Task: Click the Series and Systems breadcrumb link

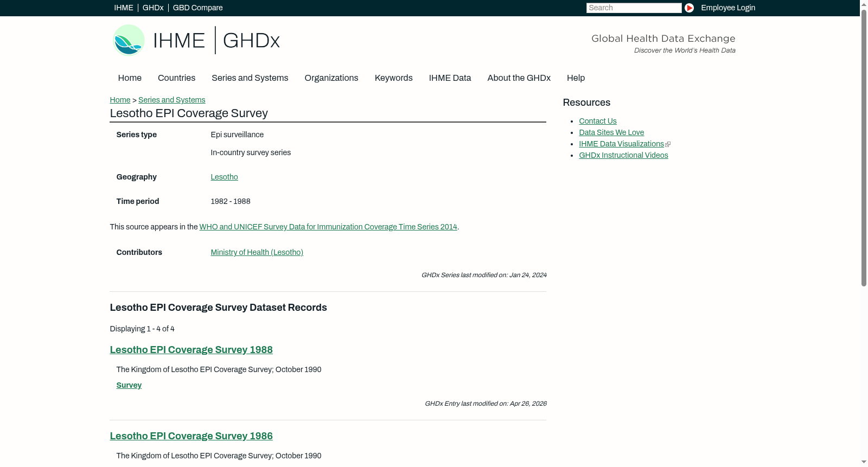Action: click(x=171, y=100)
